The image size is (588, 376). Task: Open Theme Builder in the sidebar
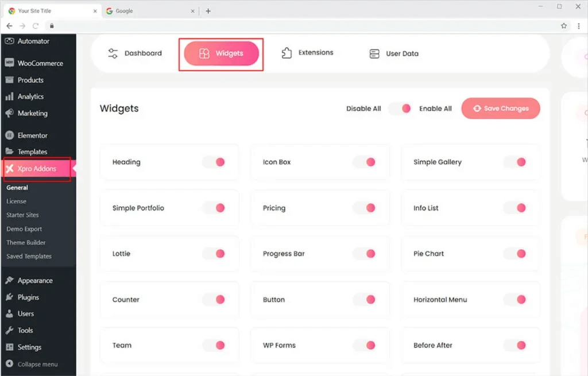point(26,243)
